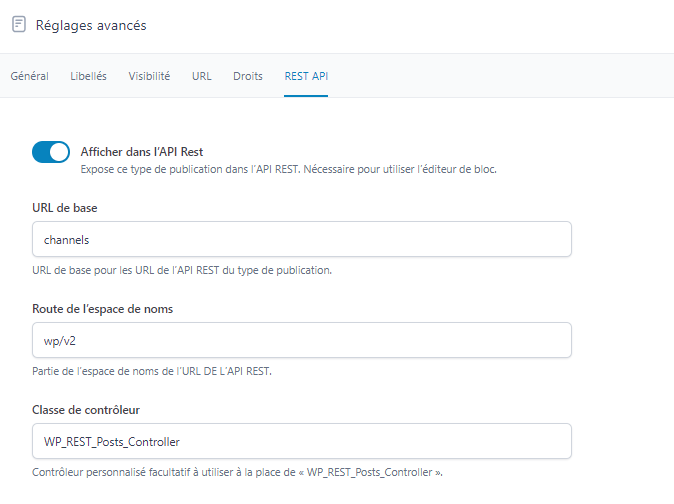The image size is (674, 504).
Task: Select the URL tab
Action: [201, 76]
